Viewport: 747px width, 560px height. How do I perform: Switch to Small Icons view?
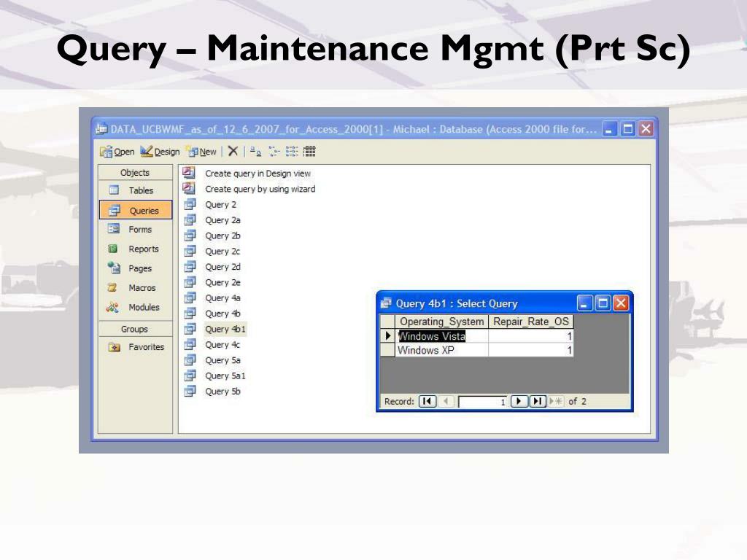(274, 152)
